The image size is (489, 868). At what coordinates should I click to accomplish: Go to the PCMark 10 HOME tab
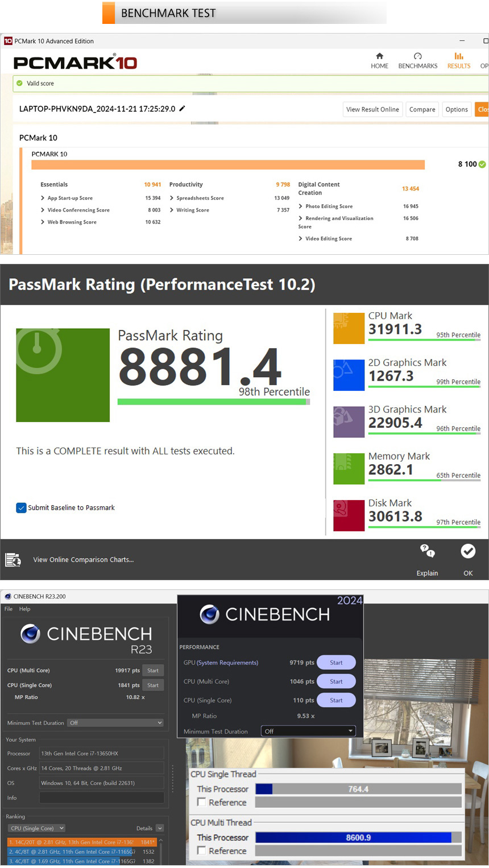pyautogui.click(x=380, y=60)
